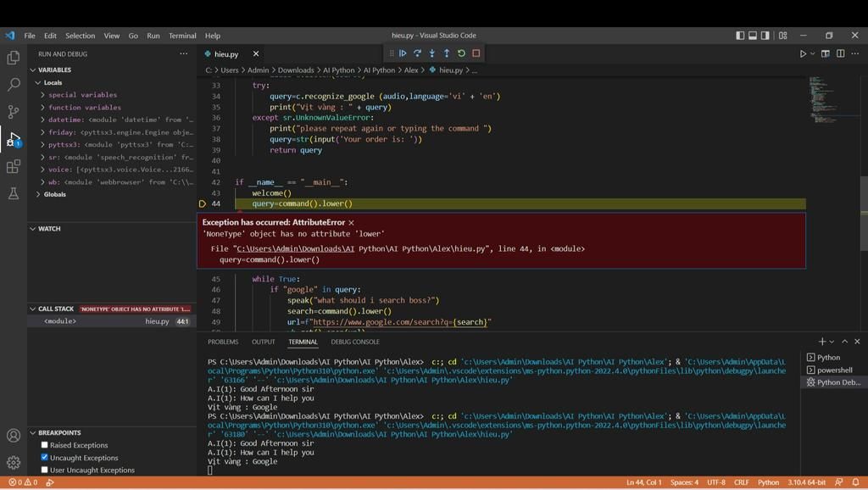The image size is (868, 490).
Task: Open the Selection menu
Action: [81, 36]
